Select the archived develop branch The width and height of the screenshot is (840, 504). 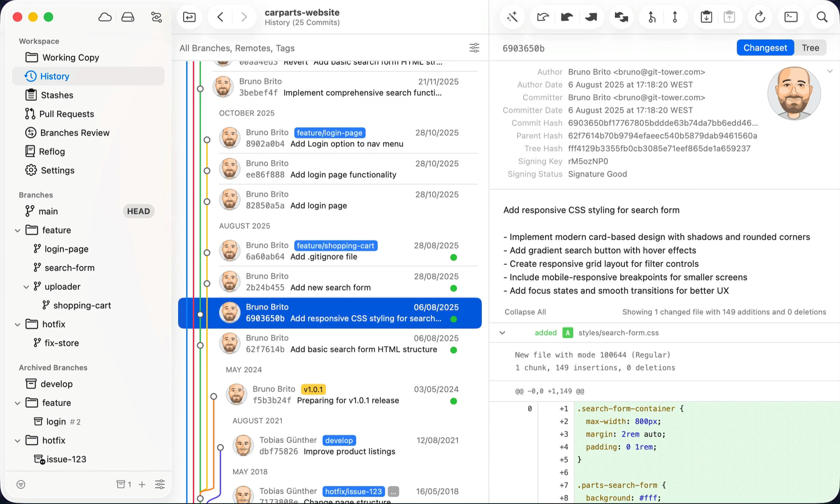pos(88,384)
